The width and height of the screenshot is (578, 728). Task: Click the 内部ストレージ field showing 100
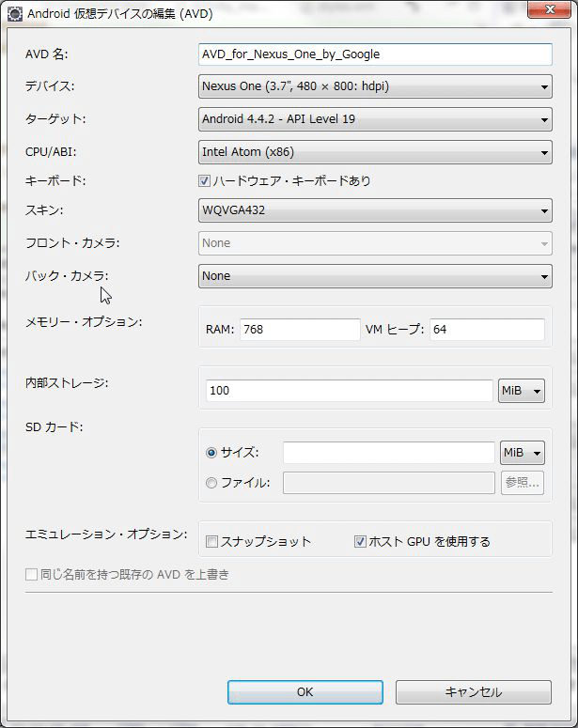(x=349, y=391)
